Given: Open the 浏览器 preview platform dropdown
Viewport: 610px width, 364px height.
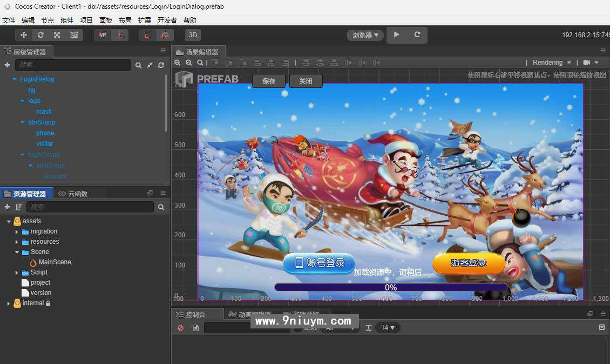Looking at the screenshot, I should (x=365, y=35).
